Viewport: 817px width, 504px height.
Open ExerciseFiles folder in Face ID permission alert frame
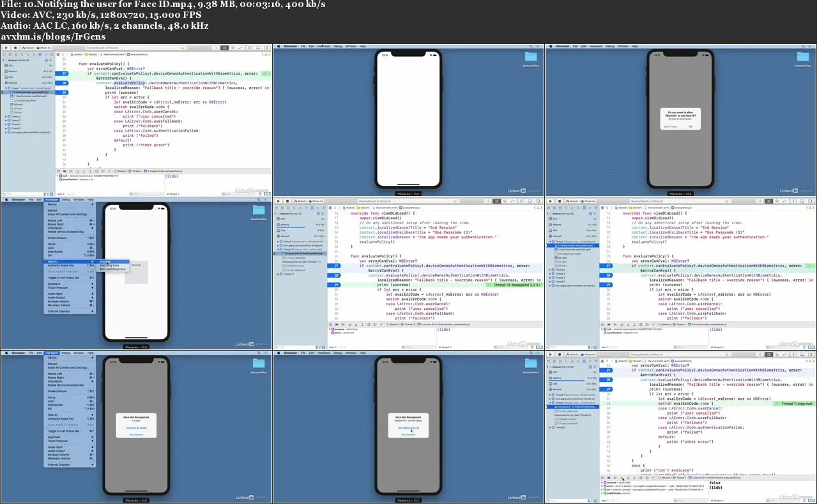[804, 59]
